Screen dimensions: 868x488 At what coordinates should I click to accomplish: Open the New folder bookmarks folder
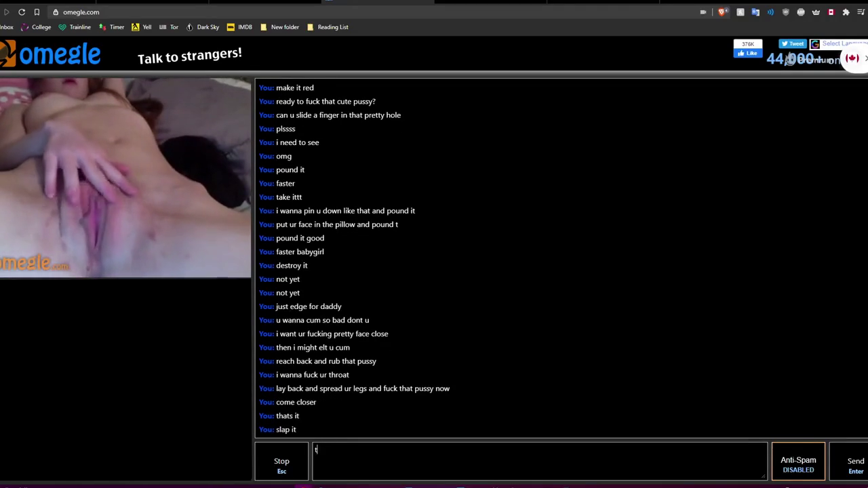(279, 27)
